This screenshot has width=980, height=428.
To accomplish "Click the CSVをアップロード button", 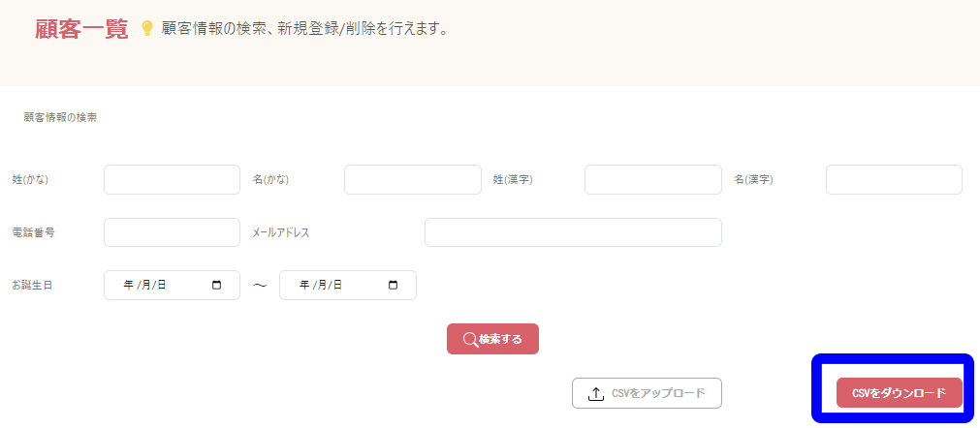I will 647,393.
